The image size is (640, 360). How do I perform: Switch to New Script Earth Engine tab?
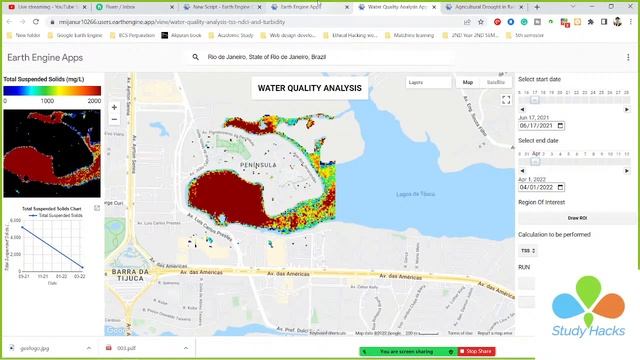(x=221, y=7)
